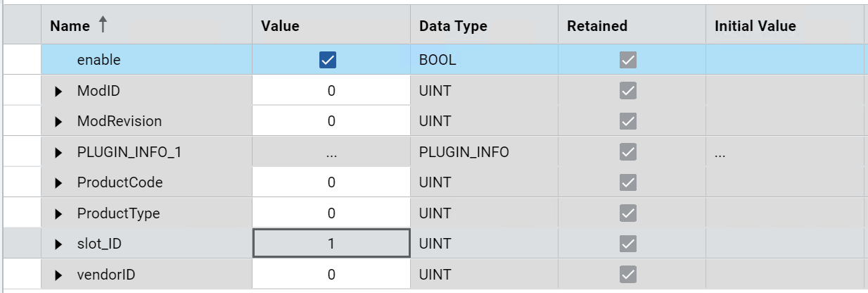Expand the ModRevision row arrow
The height and width of the screenshot is (293, 868).
(x=59, y=122)
